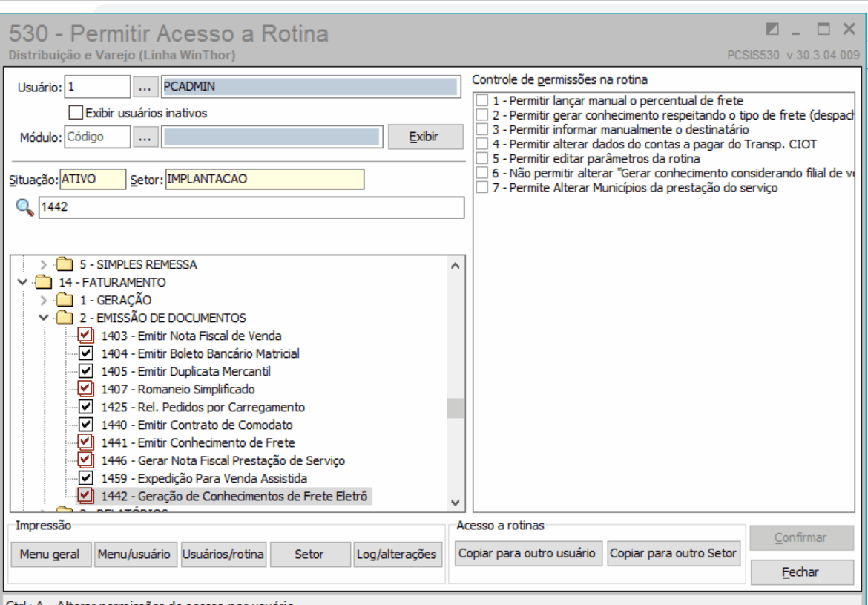
Task: Toggle checkbox for 1440 Emitir Contrato de Comodato
Action: tap(85, 425)
